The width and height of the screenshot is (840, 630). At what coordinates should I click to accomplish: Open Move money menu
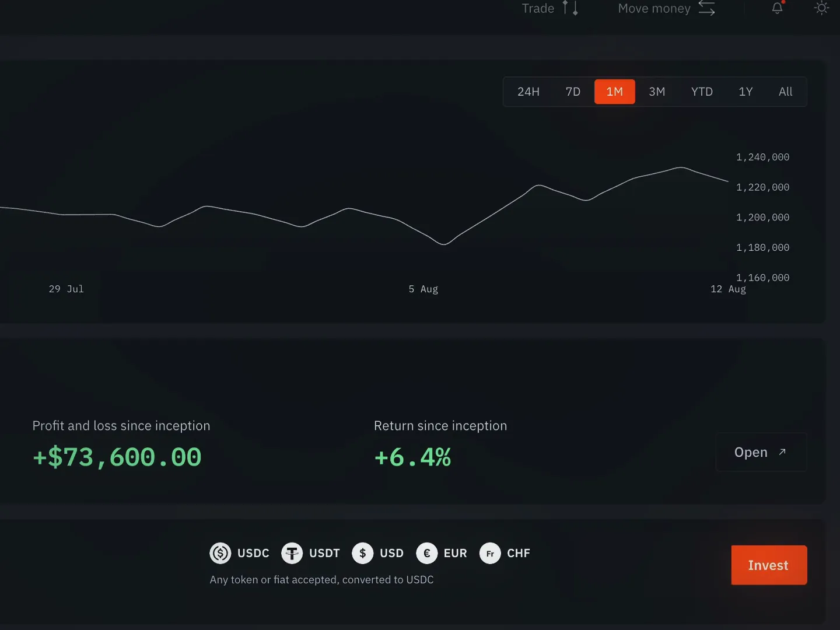click(666, 8)
